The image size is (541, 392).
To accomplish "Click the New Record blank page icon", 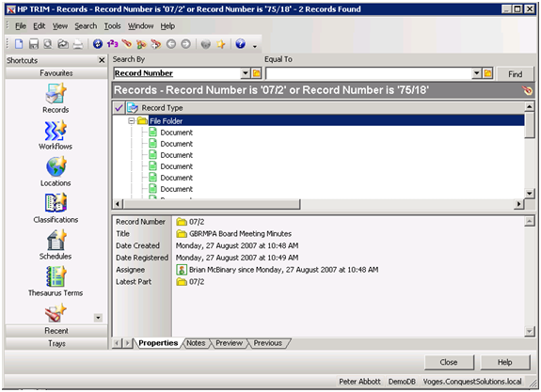I will tap(19, 44).
